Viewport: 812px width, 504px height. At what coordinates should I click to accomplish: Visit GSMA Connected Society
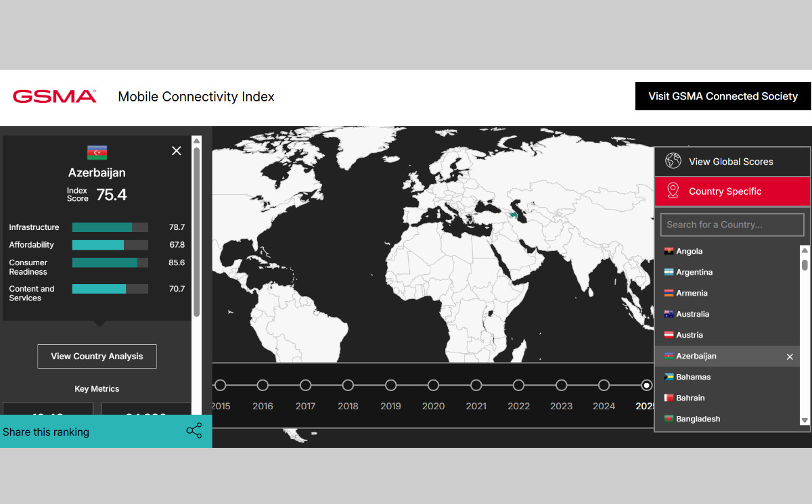723,96
